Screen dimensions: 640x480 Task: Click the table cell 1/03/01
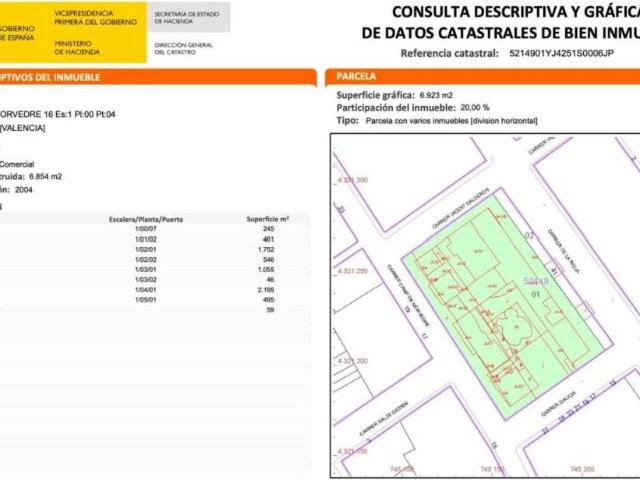point(146,269)
